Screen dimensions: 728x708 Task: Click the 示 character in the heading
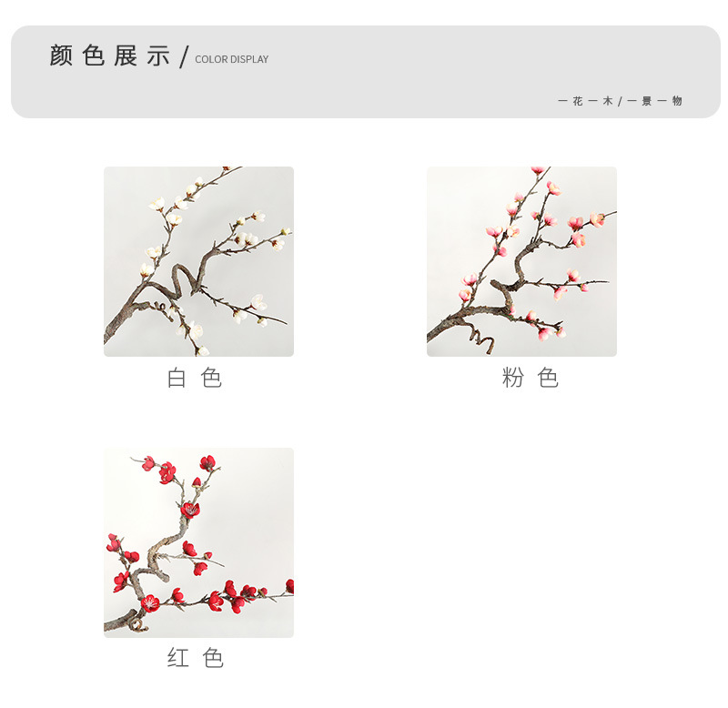click(x=158, y=56)
